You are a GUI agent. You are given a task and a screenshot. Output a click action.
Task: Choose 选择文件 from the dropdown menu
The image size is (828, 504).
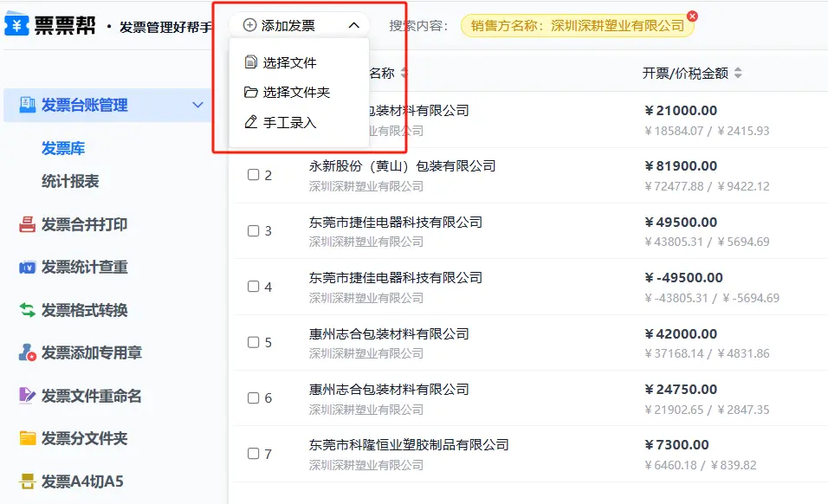[x=289, y=62]
